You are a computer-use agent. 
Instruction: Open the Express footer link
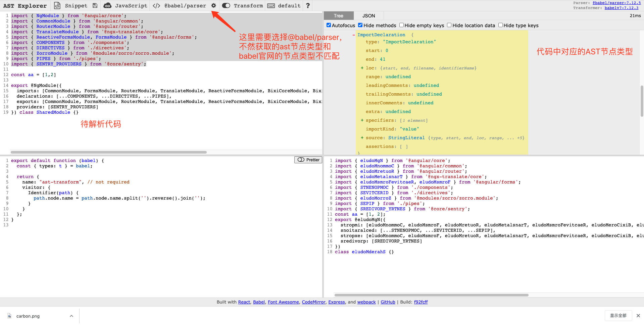point(337,302)
